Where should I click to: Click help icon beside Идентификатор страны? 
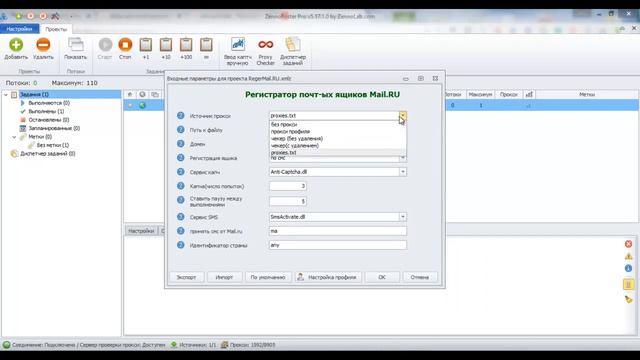[x=181, y=245]
